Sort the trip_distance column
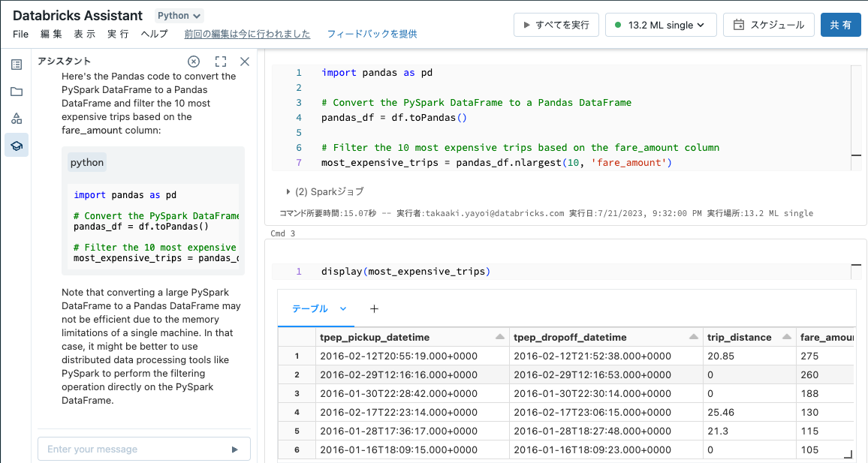The height and width of the screenshot is (463, 868). [x=785, y=337]
